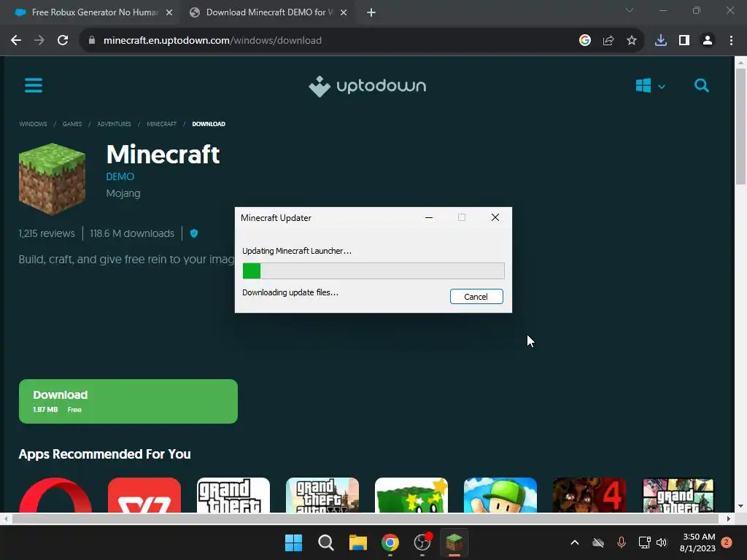Open the notification badge showing 2

point(727,542)
